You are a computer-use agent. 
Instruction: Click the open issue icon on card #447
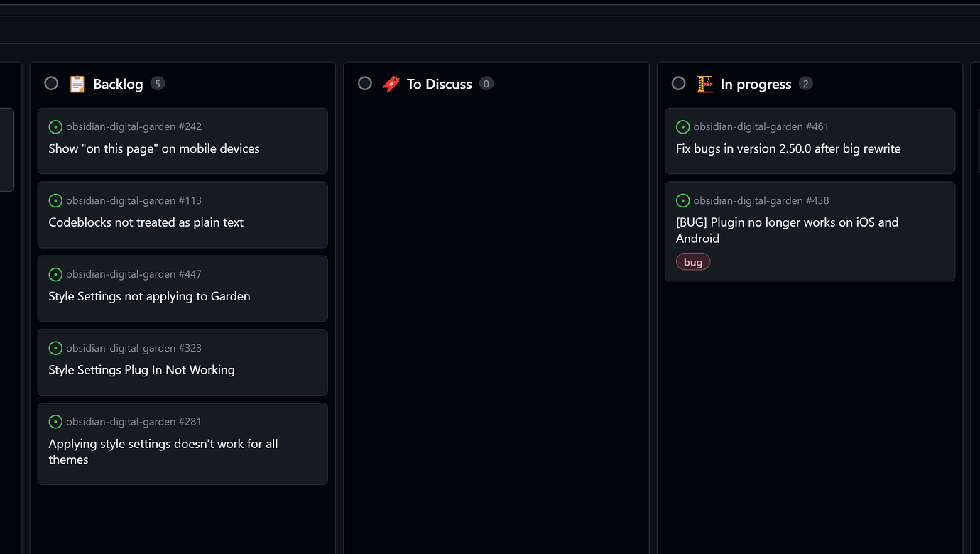coord(55,274)
